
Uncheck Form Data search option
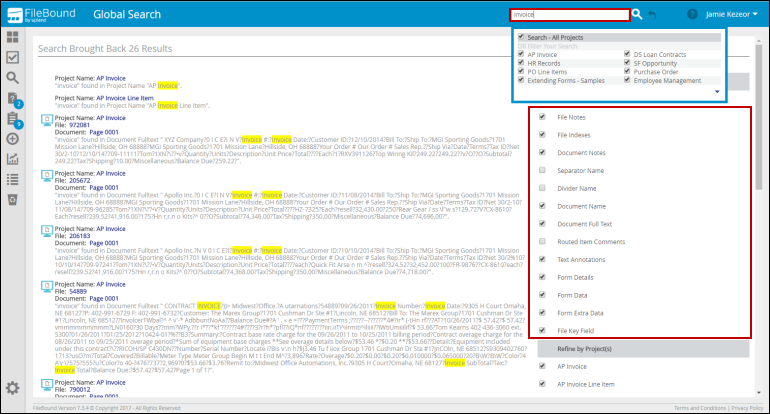(x=542, y=295)
